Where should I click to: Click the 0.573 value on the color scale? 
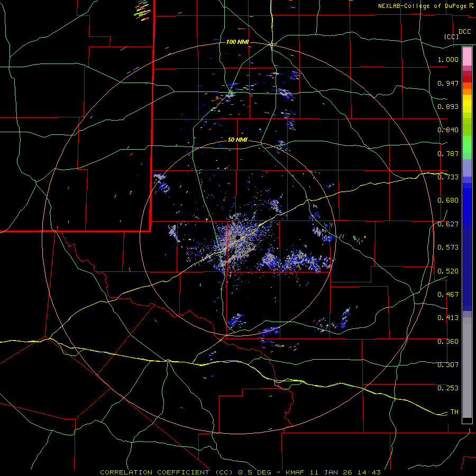tap(448, 248)
